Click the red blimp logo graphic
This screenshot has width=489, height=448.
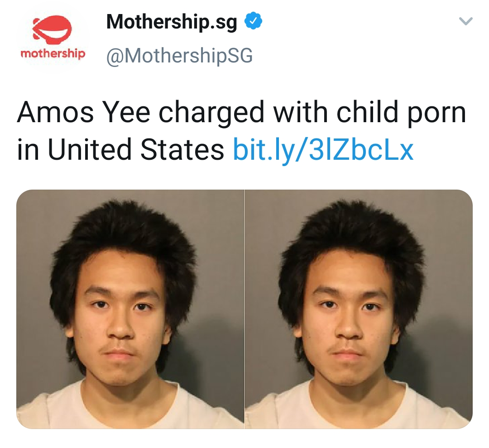pos(52,29)
